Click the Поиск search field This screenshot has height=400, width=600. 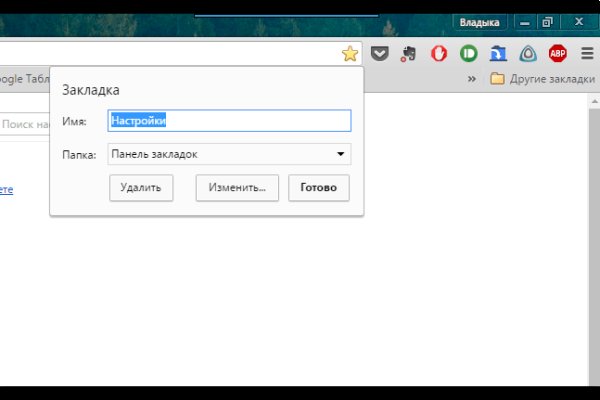pos(24,124)
